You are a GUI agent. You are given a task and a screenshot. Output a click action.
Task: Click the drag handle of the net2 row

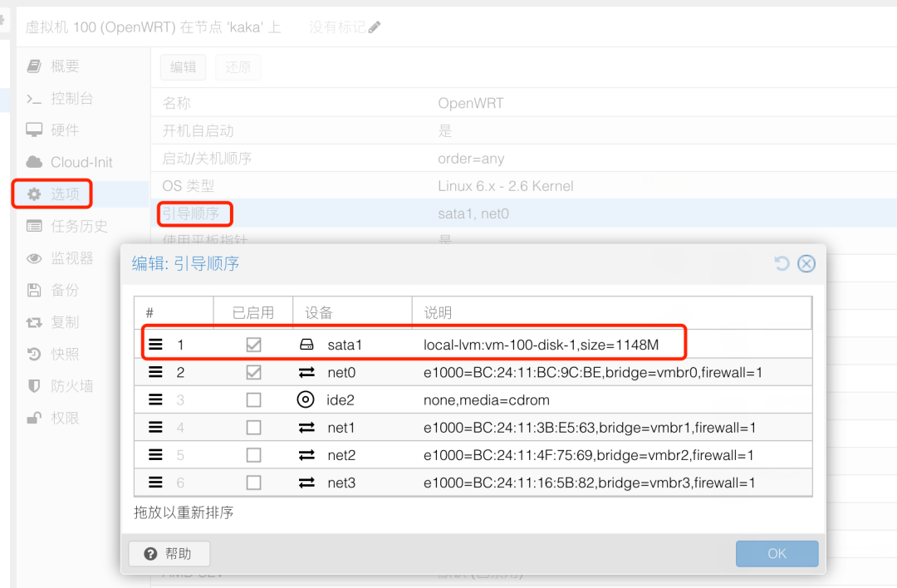click(x=155, y=455)
